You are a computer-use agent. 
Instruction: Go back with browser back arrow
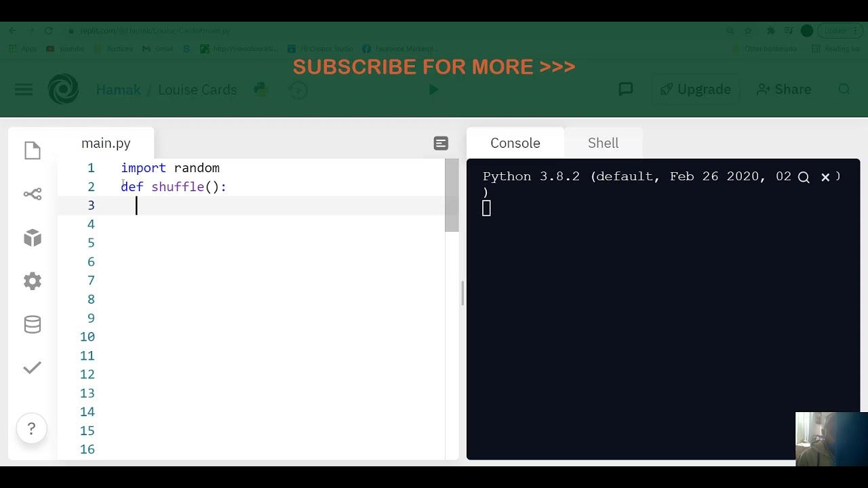13,30
